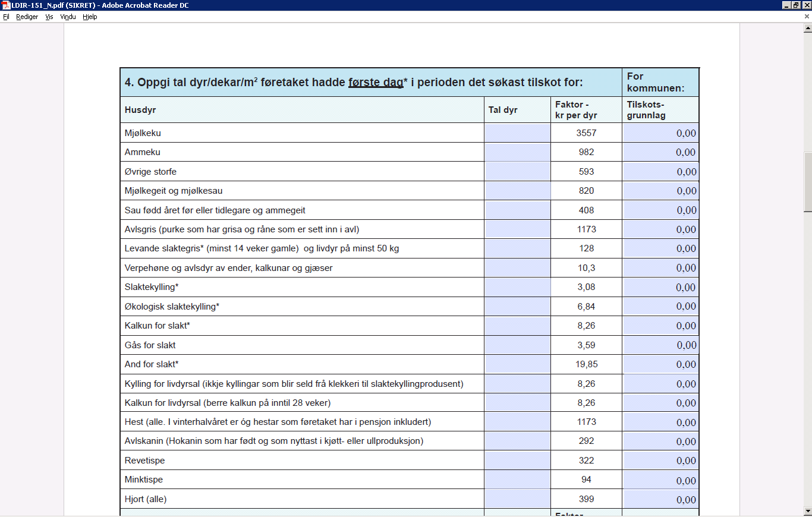Click Tal dyr field for Verpehøne row
Viewport: 812px width, 517px height.
517,268
